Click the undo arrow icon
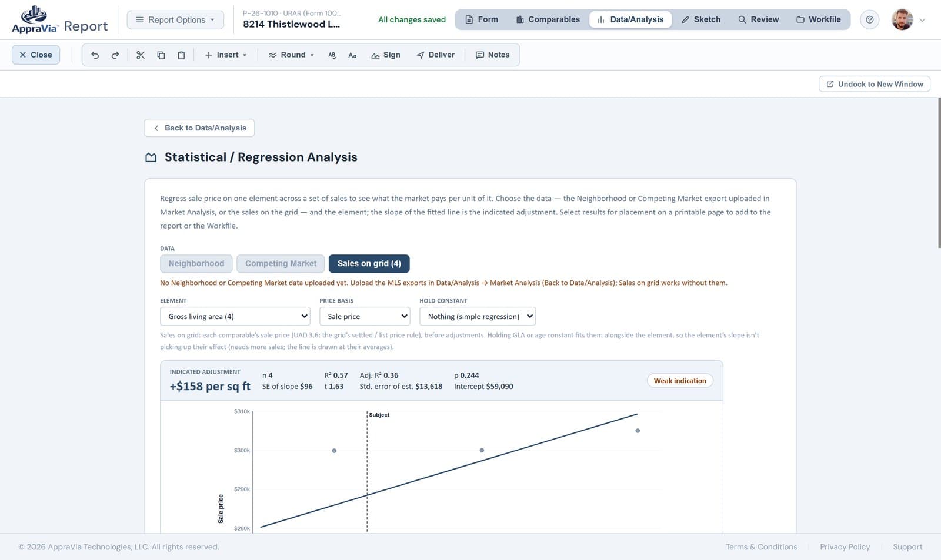 click(95, 55)
